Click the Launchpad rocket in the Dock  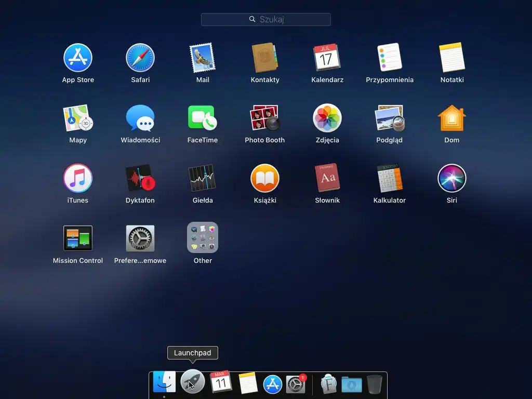[x=192, y=382]
